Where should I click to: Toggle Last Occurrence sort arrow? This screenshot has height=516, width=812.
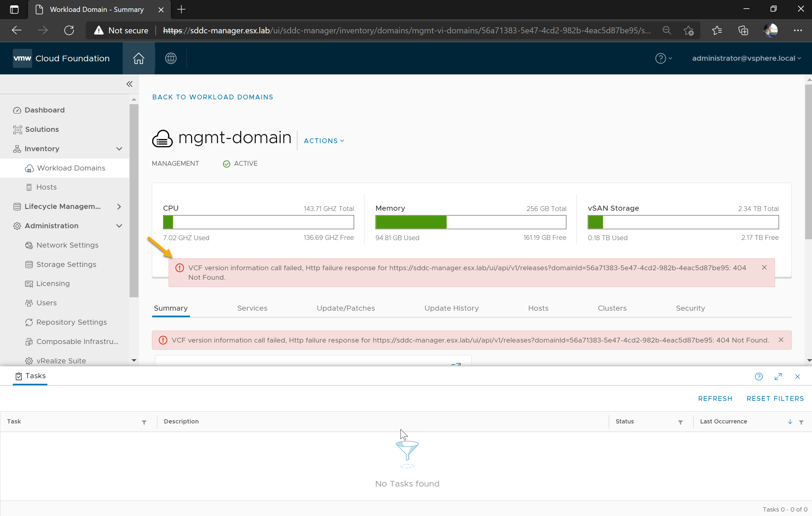[790, 422]
